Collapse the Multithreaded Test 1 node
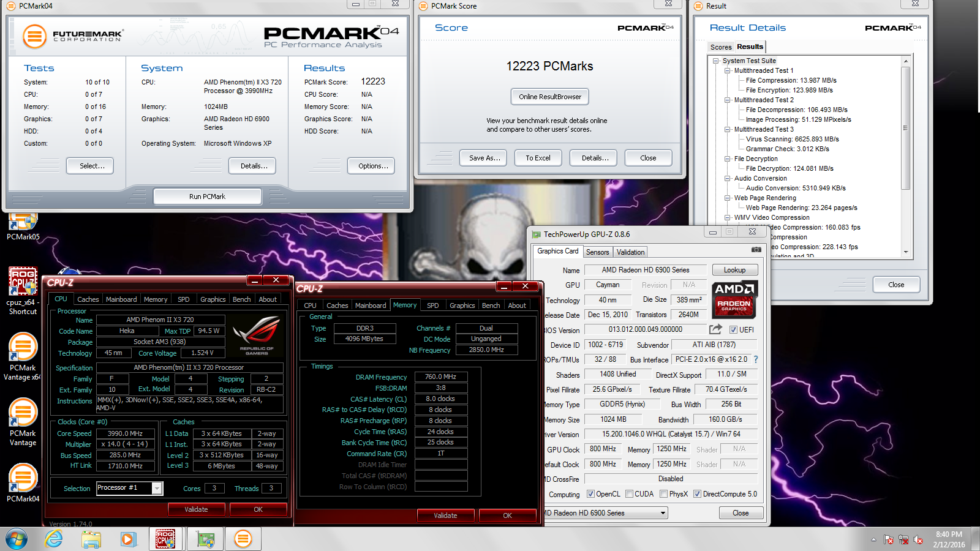 (x=728, y=70)
